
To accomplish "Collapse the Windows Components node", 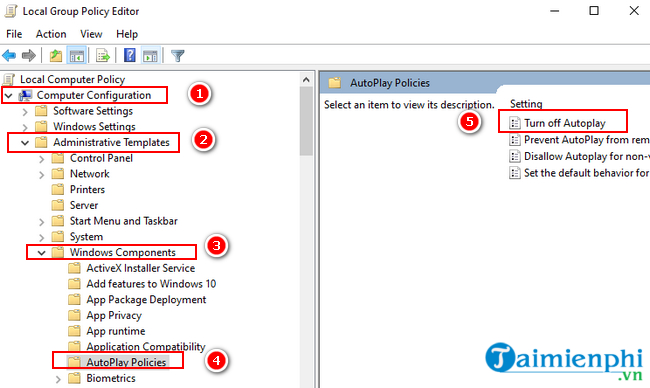I will point(41,253).
